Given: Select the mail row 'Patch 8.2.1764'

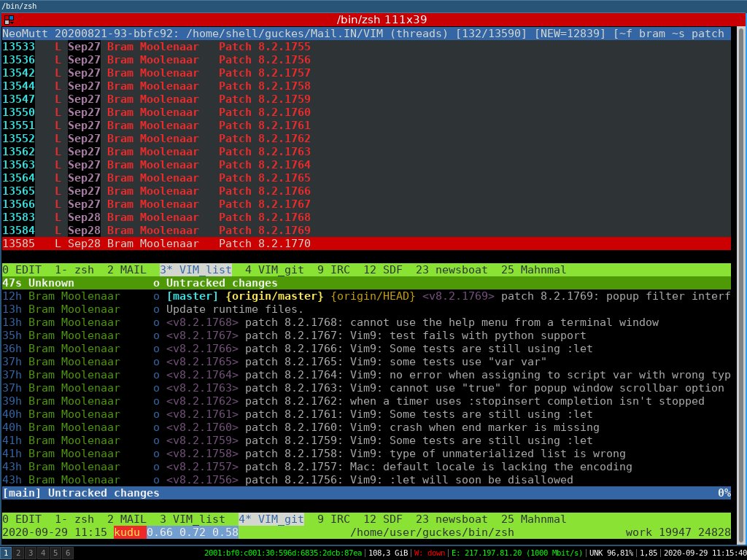Looking at the screenshot, I should coord(366,165).
